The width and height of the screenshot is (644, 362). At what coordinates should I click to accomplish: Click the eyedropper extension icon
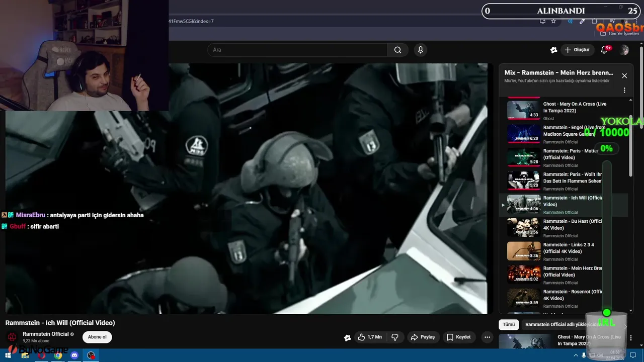pyautogui.click(x=582, y=21)
